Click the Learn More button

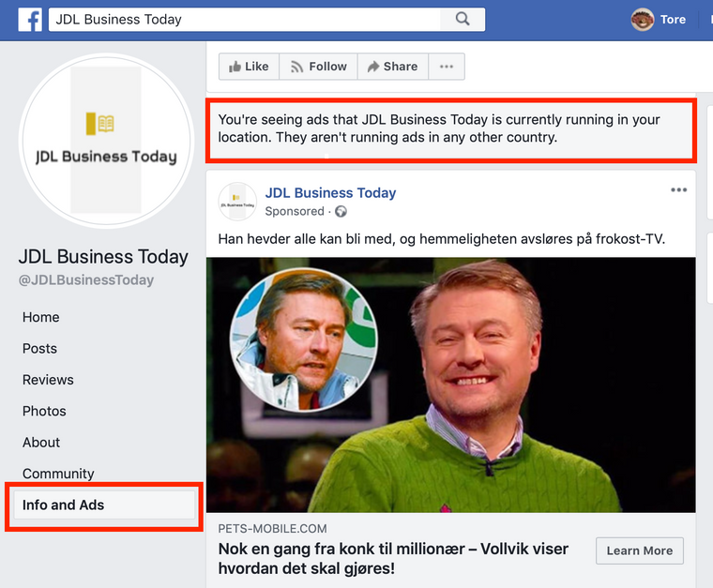point(639,550)
